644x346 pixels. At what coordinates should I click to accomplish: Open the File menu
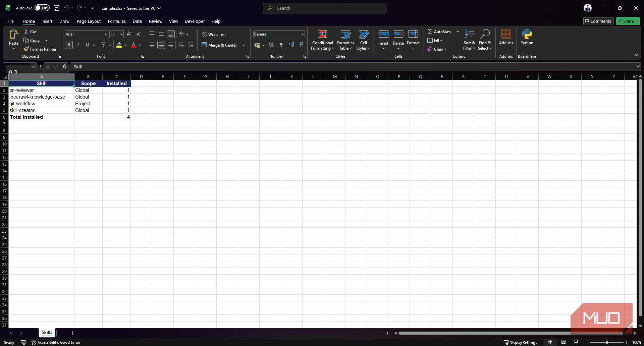click(10, 21)
